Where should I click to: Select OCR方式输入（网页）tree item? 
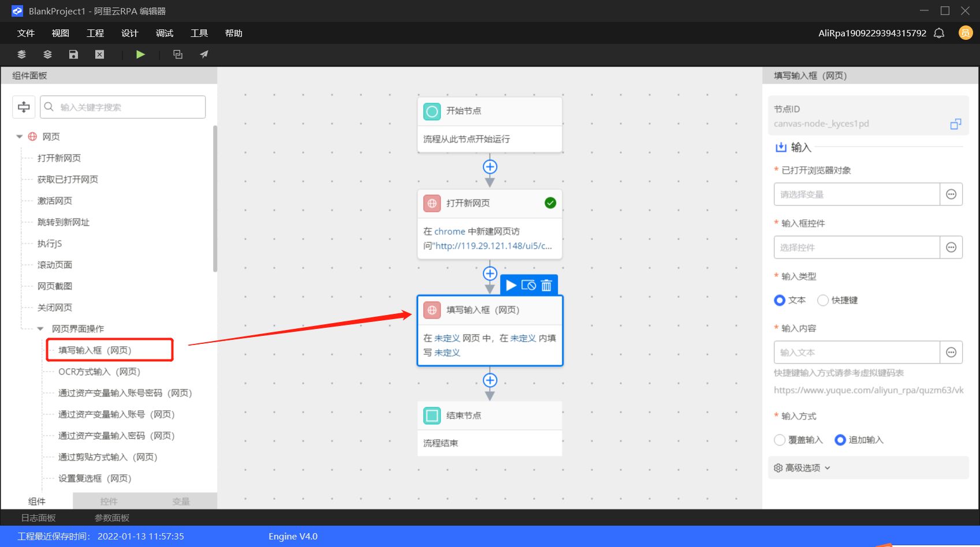[99, 372]
